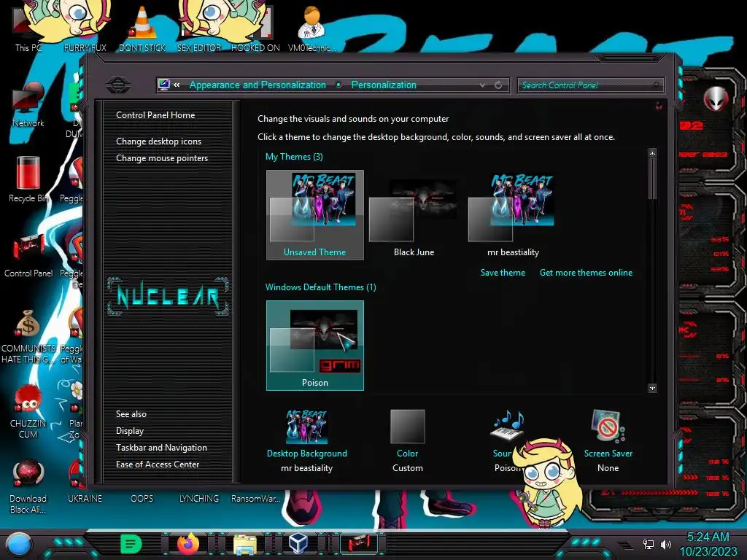
Task: Click Change desktop icons link
Action: [x=158, y=141]
